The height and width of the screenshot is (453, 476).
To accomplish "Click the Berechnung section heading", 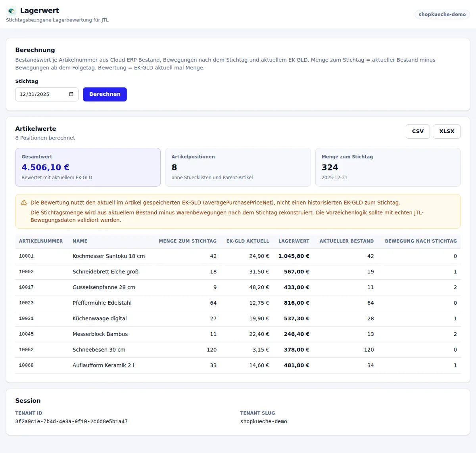I will coord(35,50).
